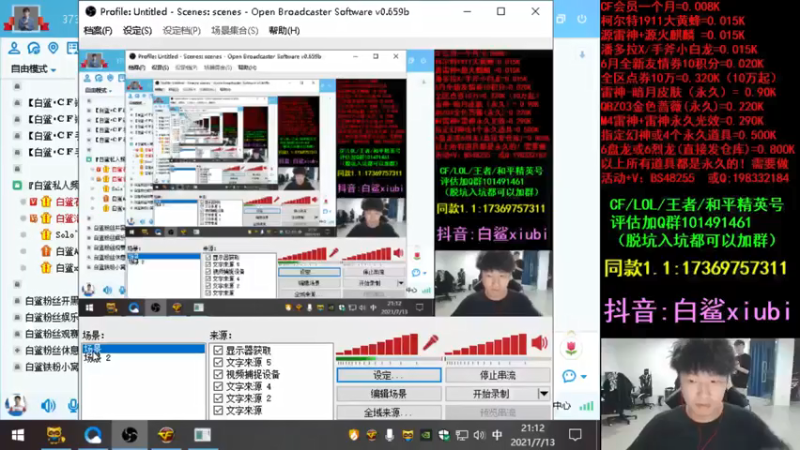This screenshot has height=450, width=800.
Task: Expand the arrow next to chat bubble icon
Action: tap(584, 377)
